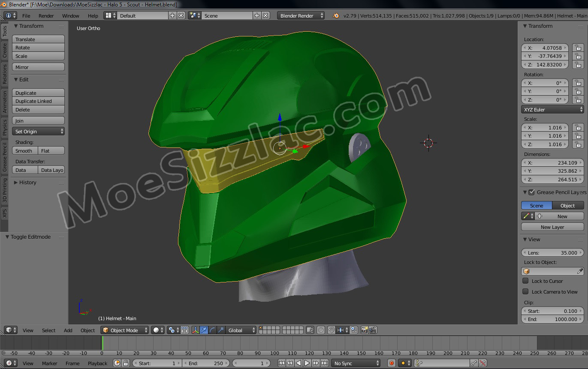Open viewport shading sphere selector

(158, 330)
